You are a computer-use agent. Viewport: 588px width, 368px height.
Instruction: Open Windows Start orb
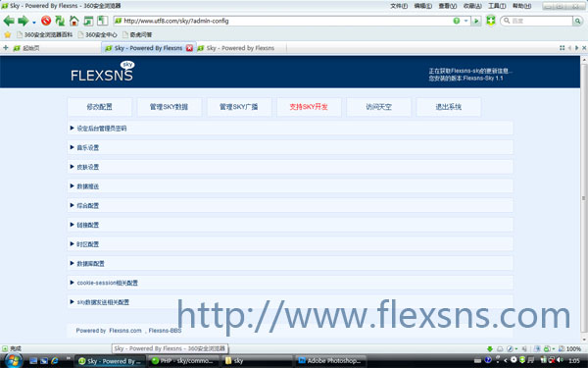[13, 360]
